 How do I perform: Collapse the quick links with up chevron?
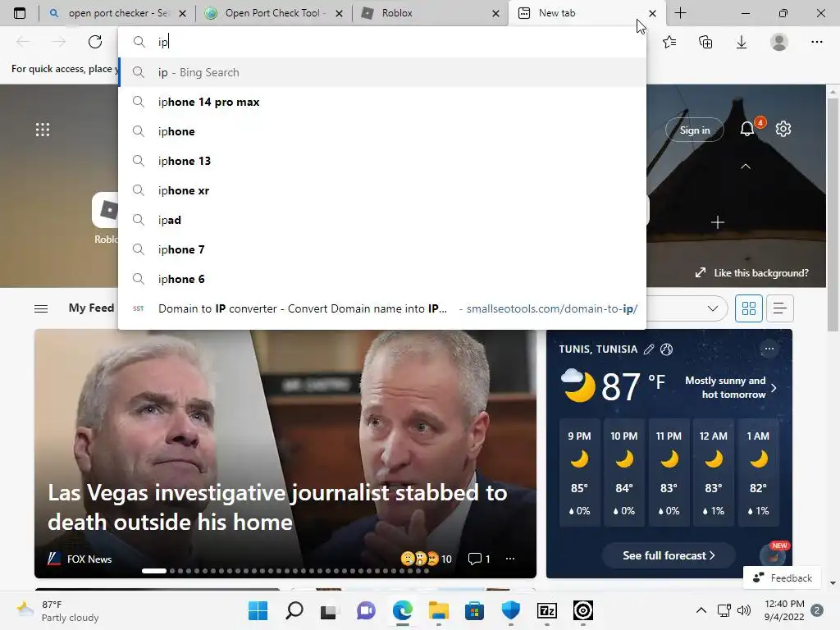pyautogui.click(x=745, y=167)
